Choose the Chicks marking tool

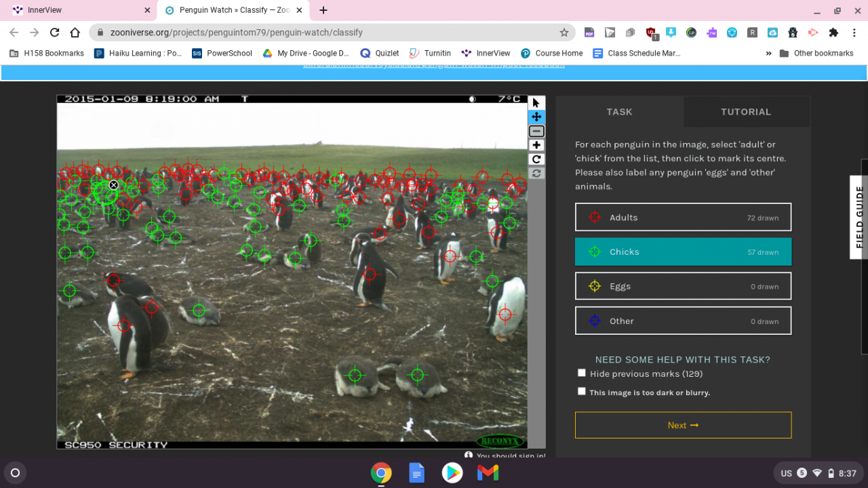pyautogui.click(x=683, y=251)
